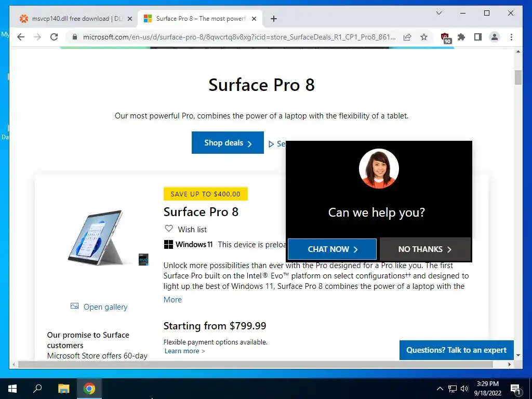
Task: Click Learn more about payment options
Action: [184, 351]
